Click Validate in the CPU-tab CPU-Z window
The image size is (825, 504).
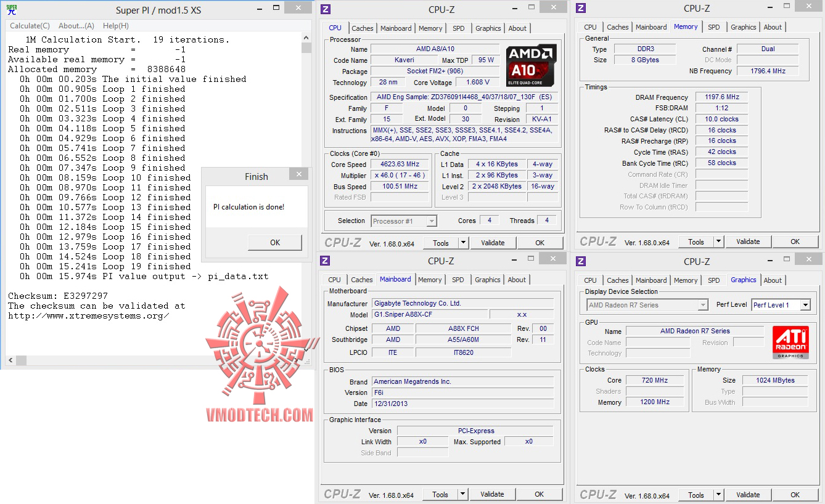[x=493, y=243]
